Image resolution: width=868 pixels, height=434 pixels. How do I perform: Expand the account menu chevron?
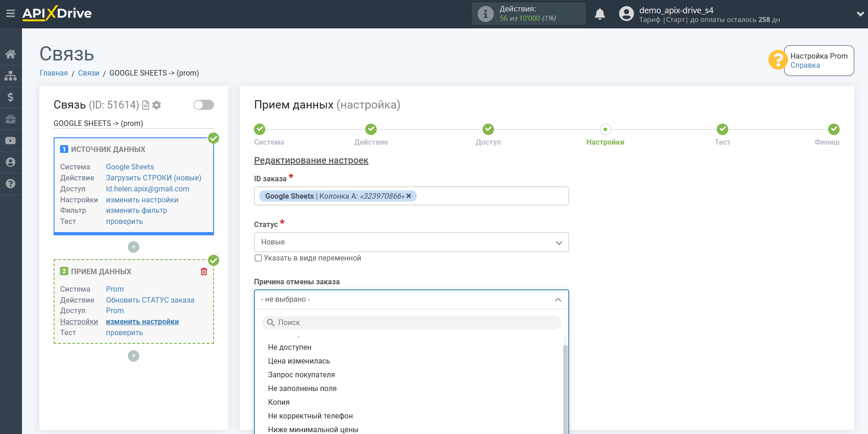click(860, 14)
